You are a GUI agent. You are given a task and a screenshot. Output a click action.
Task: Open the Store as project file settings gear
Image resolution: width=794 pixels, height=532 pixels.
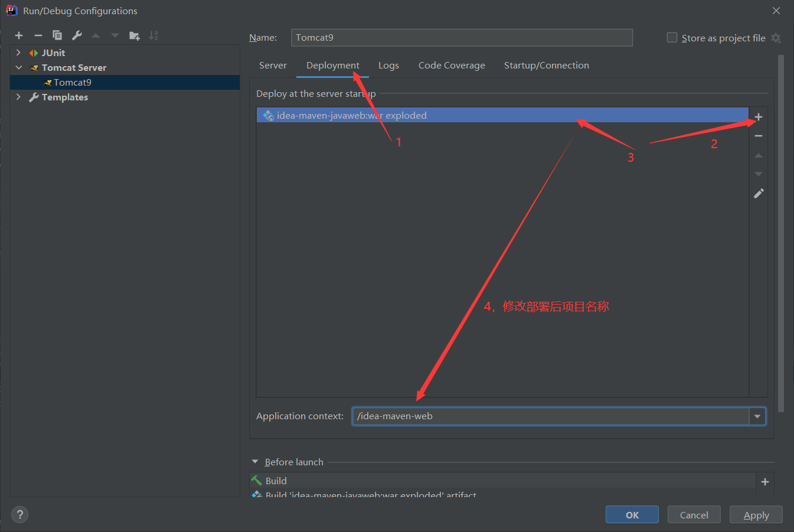click(x=776, y=38)
